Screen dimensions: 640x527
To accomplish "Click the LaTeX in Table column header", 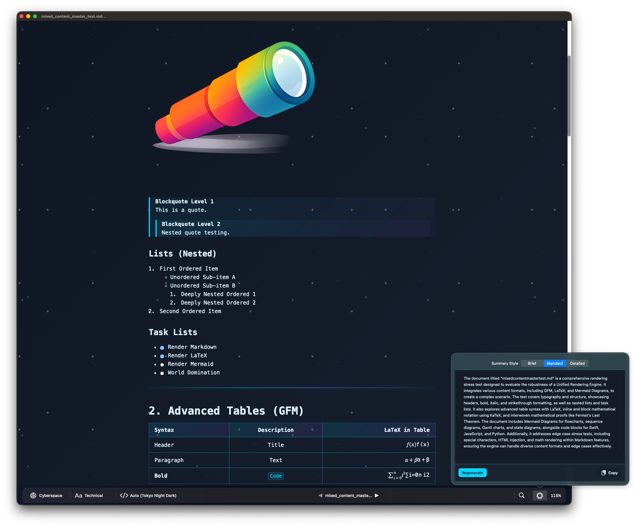I will (407, 430).
